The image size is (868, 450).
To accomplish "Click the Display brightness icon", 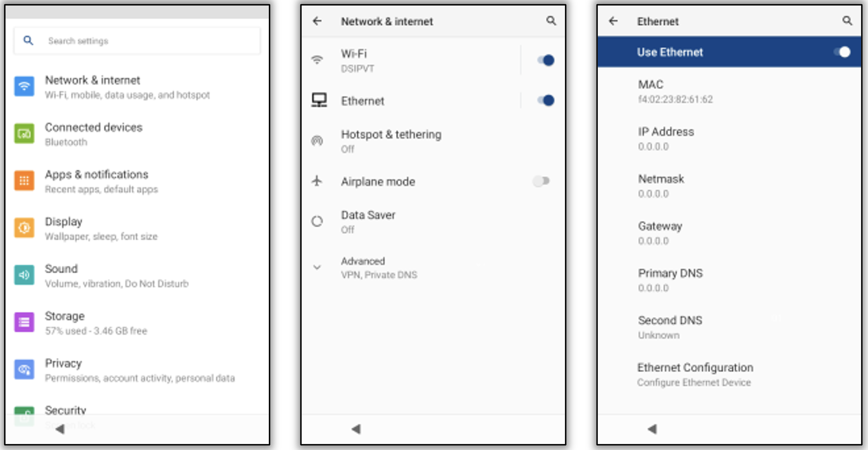I will pos(24,228).
